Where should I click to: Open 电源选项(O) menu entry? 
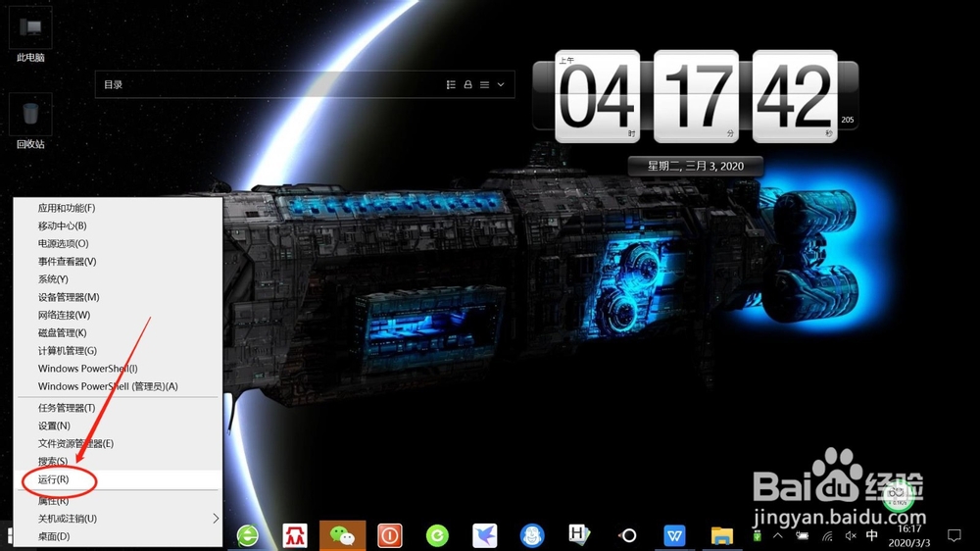click(118, 243)
